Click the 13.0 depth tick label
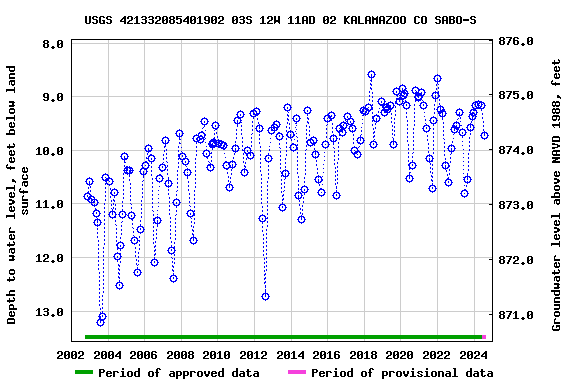 [49, 312]
